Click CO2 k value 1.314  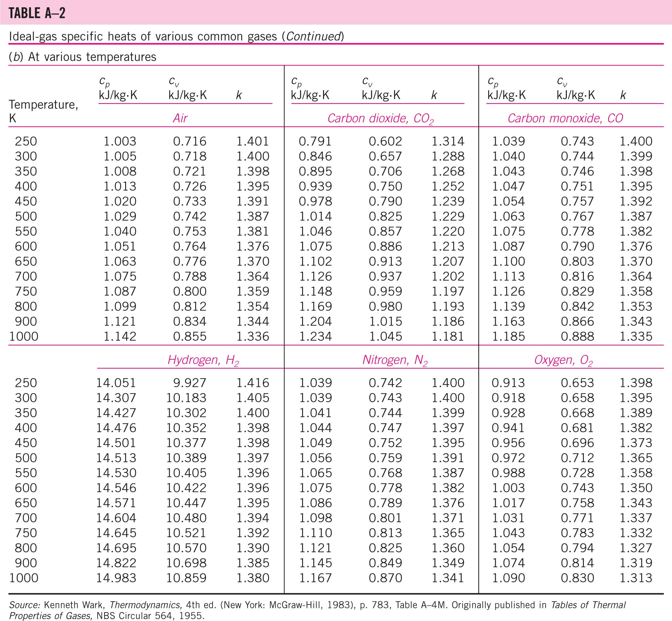tap(448, 141)
